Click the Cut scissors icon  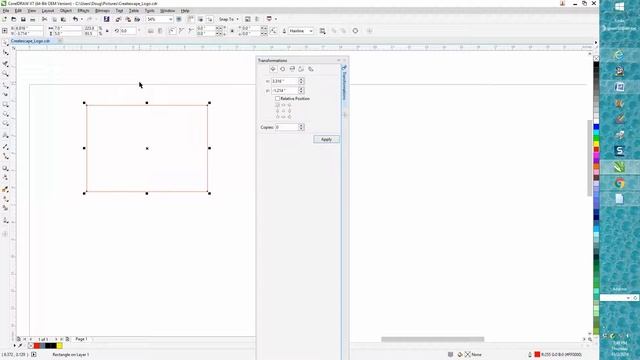44,19
